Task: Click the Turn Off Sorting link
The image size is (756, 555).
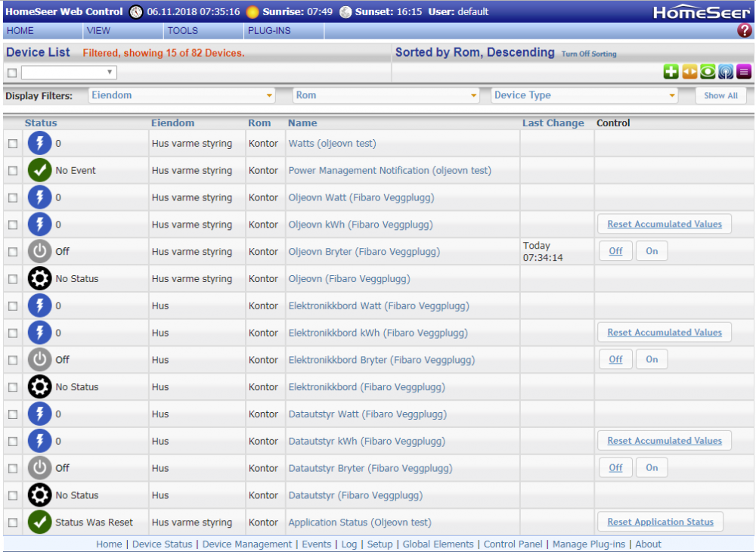Action: pos(588,54)
